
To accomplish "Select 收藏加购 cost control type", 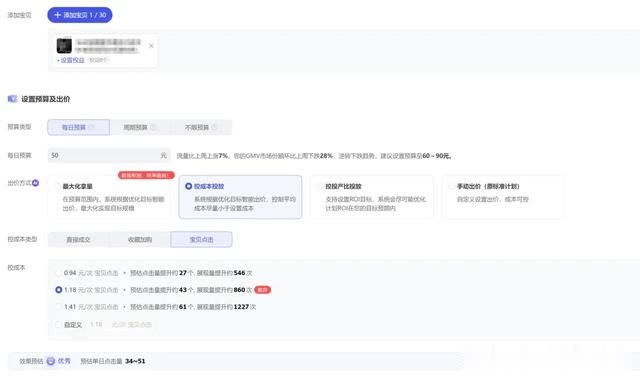I will (140, 240).
